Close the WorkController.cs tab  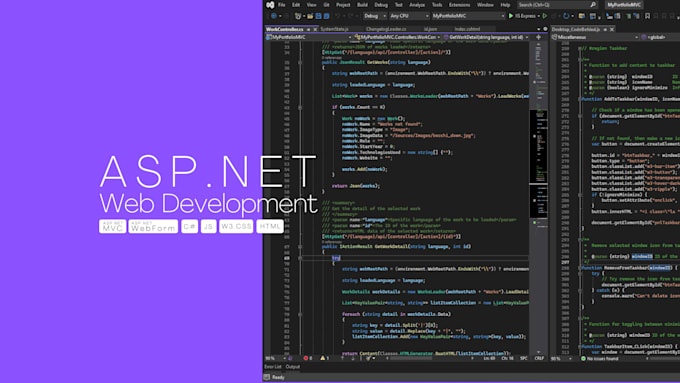(x=315, y=29)
